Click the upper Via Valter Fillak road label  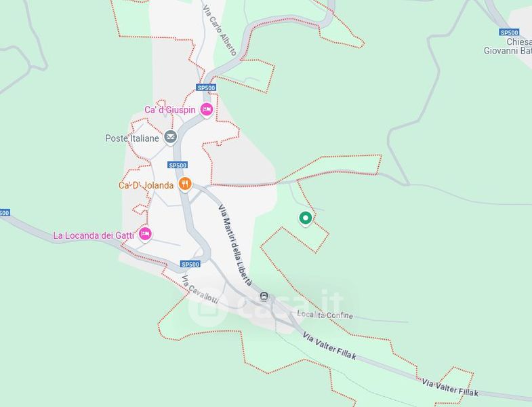[x=329, y=346]
